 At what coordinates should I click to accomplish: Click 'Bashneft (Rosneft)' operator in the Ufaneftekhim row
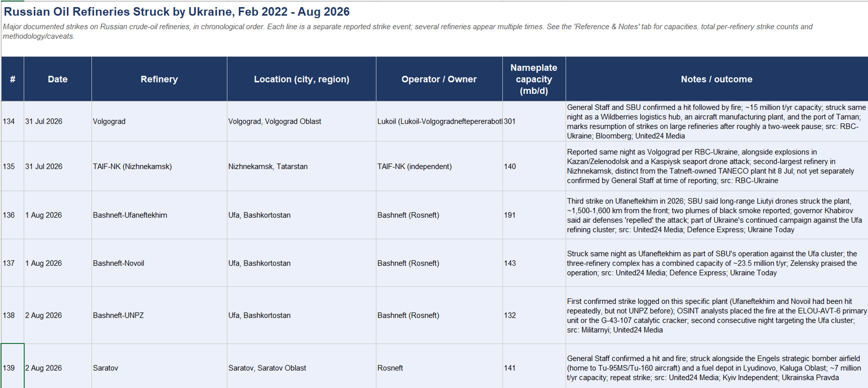[x=439, y=215]
